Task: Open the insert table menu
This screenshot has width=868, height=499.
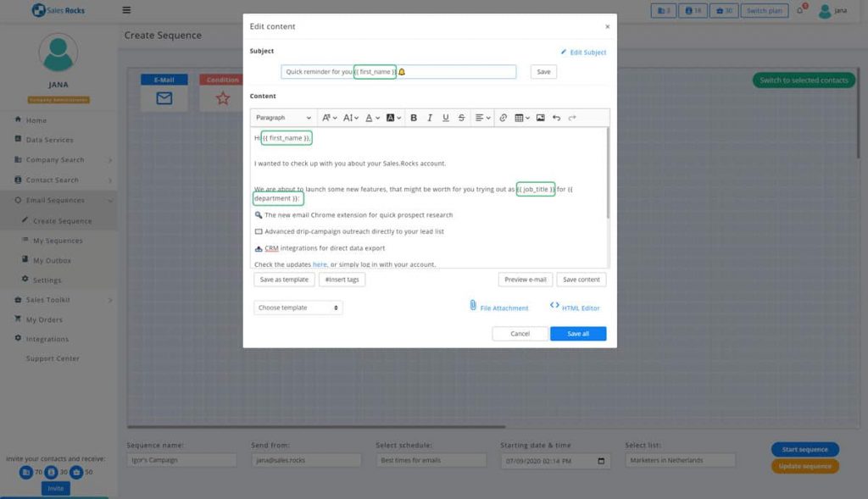Action: (x=521, y=118)
